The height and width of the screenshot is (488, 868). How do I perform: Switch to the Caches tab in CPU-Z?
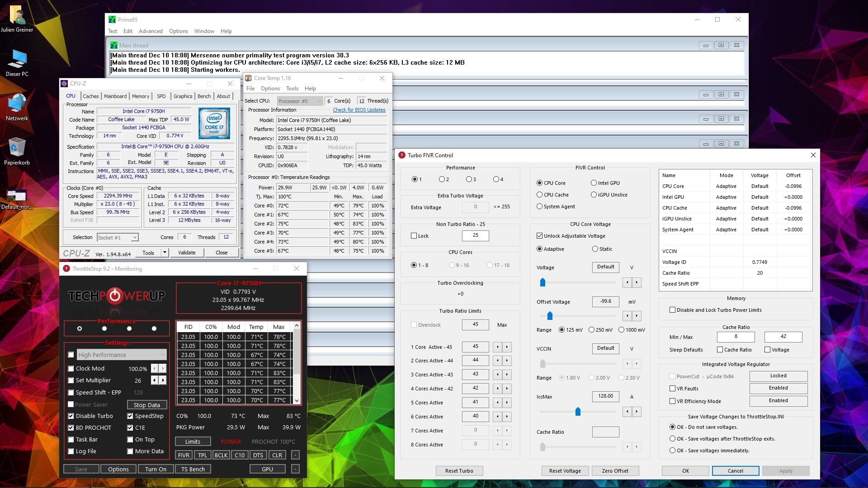[90, 96]
